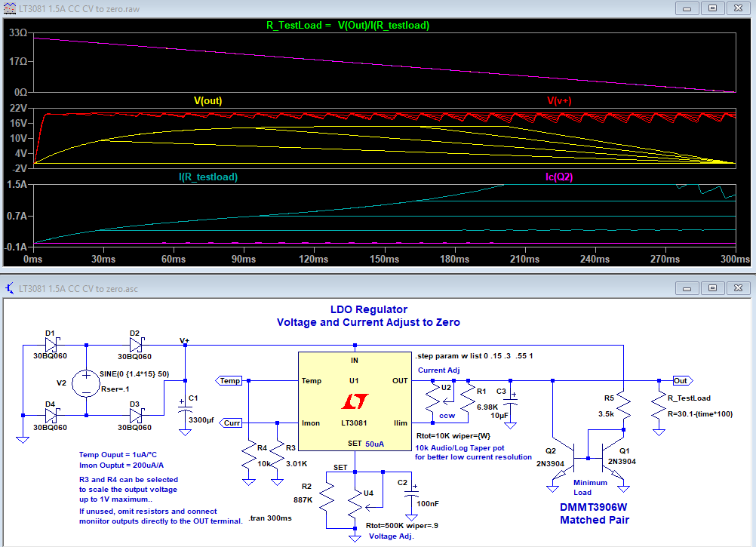Click the LDO Regulator title text

369,309
